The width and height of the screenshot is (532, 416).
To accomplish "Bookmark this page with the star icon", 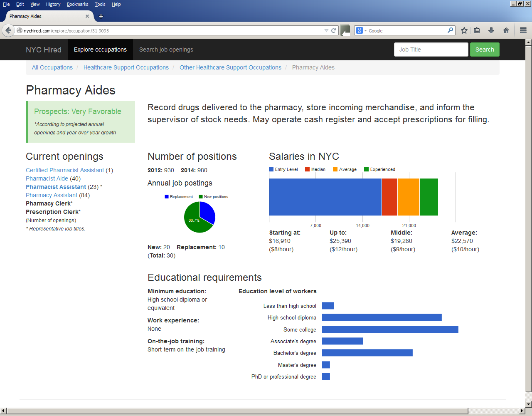I will (x=464, y=30).
